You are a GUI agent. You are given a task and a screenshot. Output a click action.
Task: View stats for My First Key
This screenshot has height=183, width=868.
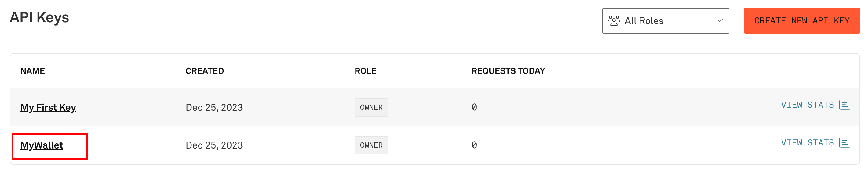[x=815, y=105]
